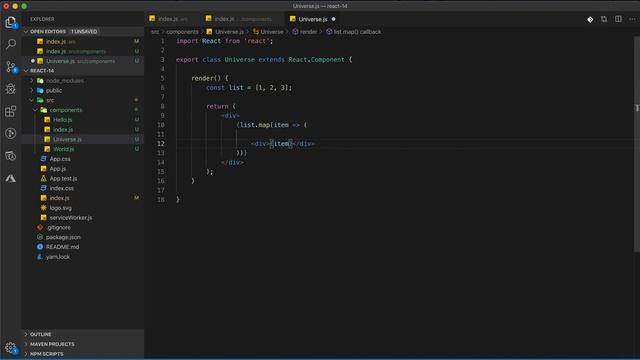
Task: Click the editor vertical scrollbar
Action: [637, 143]
